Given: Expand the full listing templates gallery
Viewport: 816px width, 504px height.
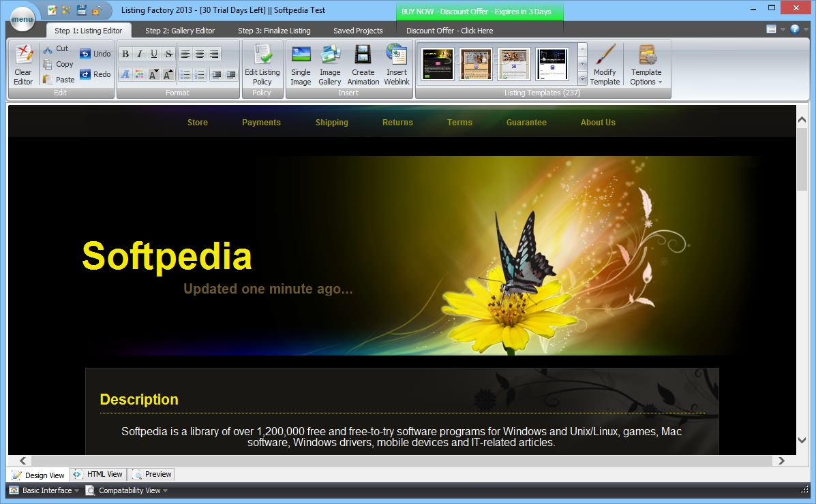Looking at the screenshot, I should (583, 80).
